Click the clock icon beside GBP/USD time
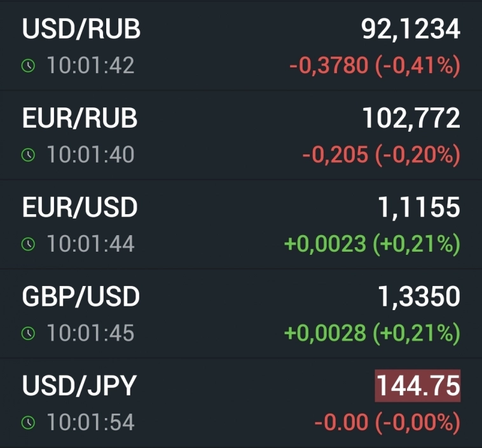 pyautogui.click(x=28, y=333)
